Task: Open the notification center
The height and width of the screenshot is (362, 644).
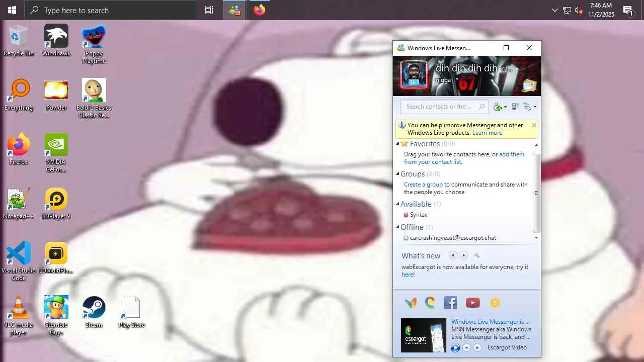Action: tap(628, 10)
